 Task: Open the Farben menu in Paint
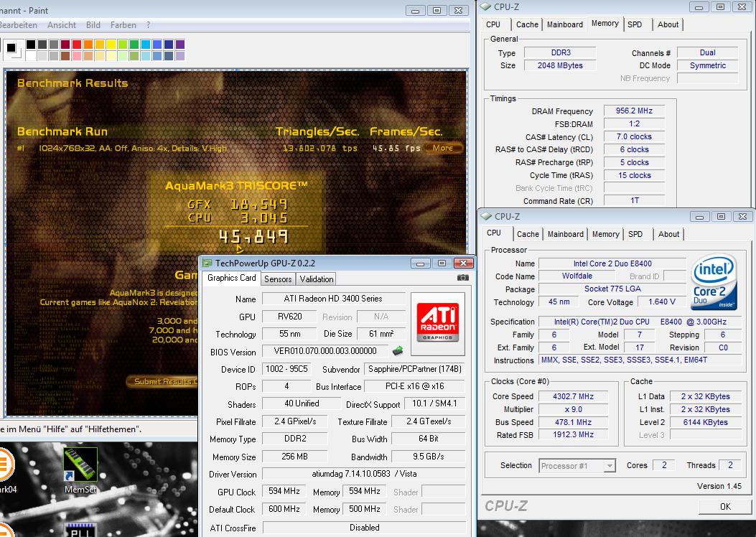pos(123,25)
